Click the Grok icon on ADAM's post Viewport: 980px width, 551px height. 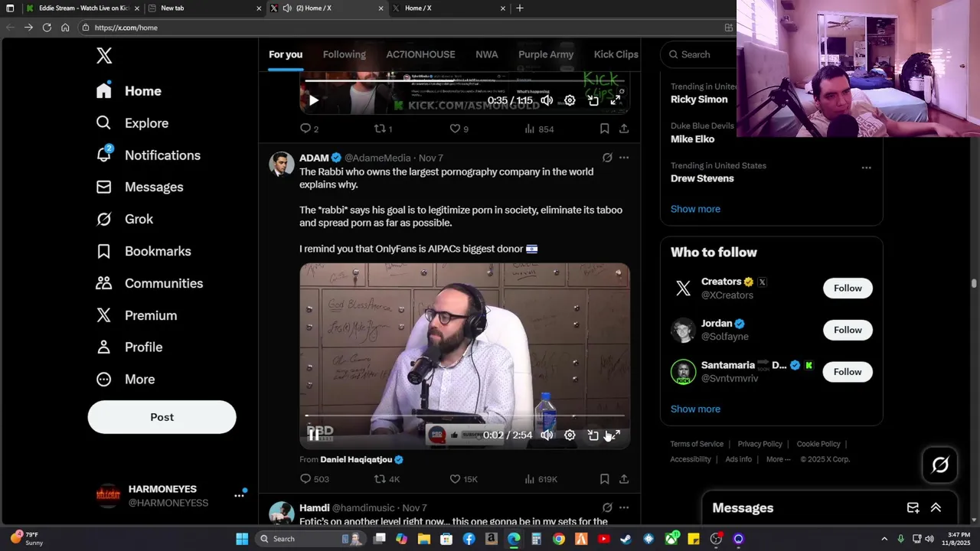pyautogui.click(x=607, y=158)
